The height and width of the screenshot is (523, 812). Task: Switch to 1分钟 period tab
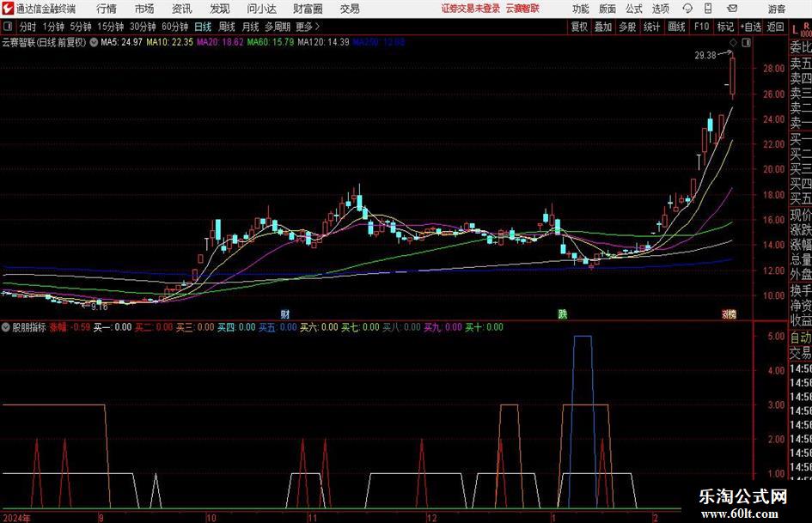(52, 27)
